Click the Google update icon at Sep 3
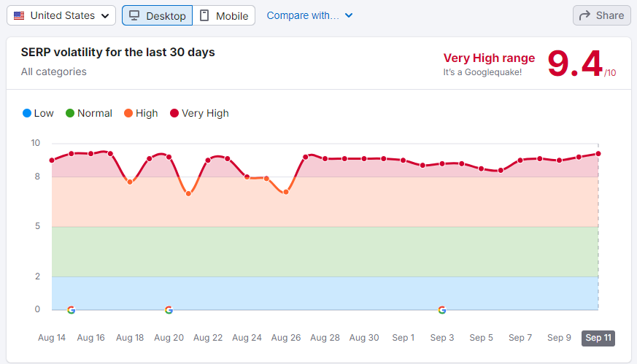This screenshot has height=364, width=637. point(442,310)
